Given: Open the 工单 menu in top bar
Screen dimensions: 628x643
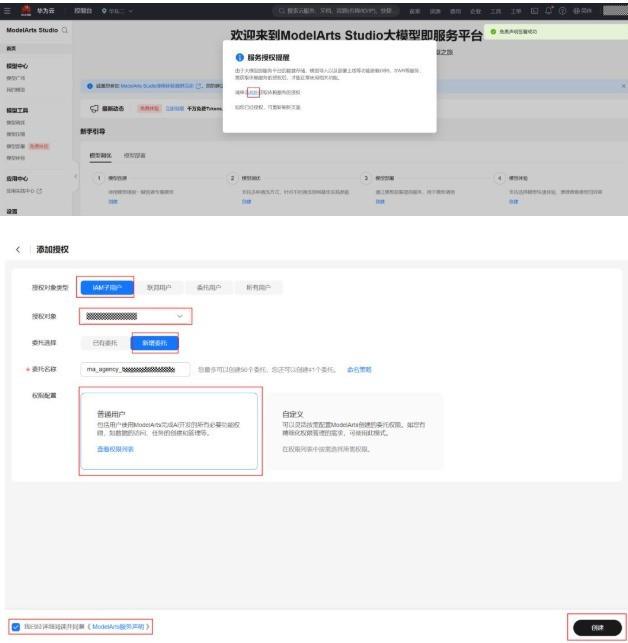Looking at the screenshot, I should [516, 11].
